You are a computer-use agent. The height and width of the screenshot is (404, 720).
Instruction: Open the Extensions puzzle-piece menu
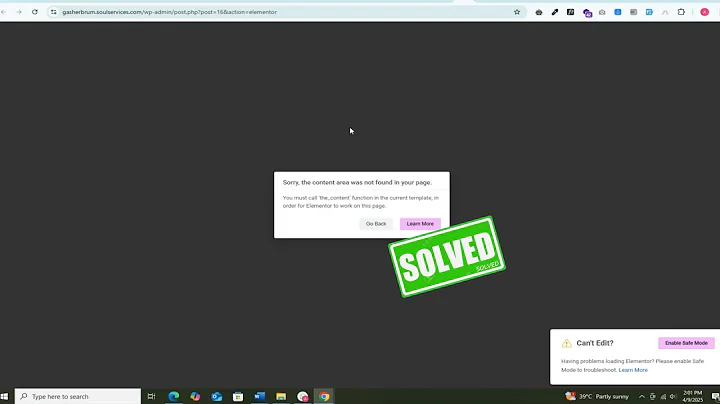pyautogui.click(x=681, y=12)
